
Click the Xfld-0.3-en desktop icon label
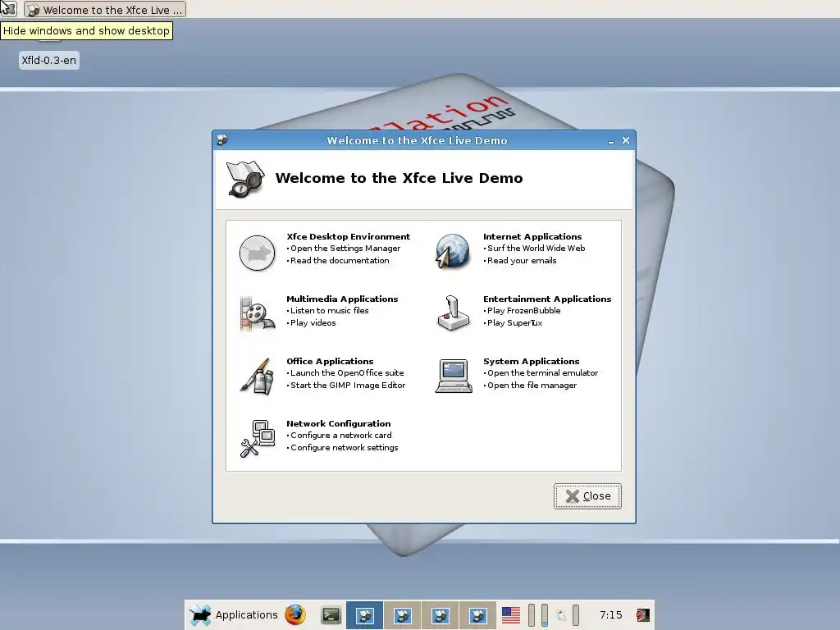pyautogui.click(x=48, y=60)
